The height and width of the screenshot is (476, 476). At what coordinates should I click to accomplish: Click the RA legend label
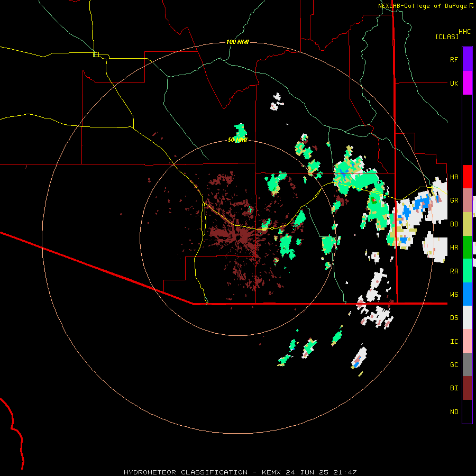coord(454,271)
